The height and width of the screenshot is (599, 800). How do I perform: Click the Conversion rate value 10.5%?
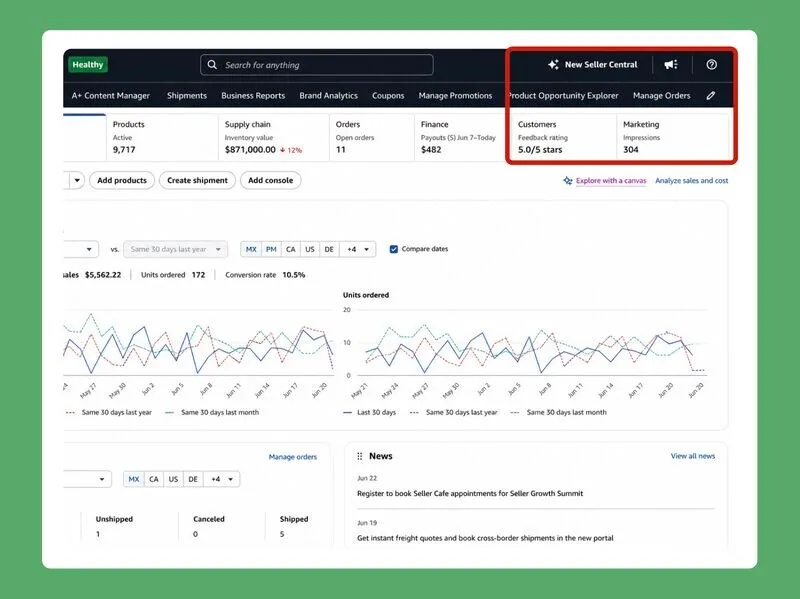294,275
